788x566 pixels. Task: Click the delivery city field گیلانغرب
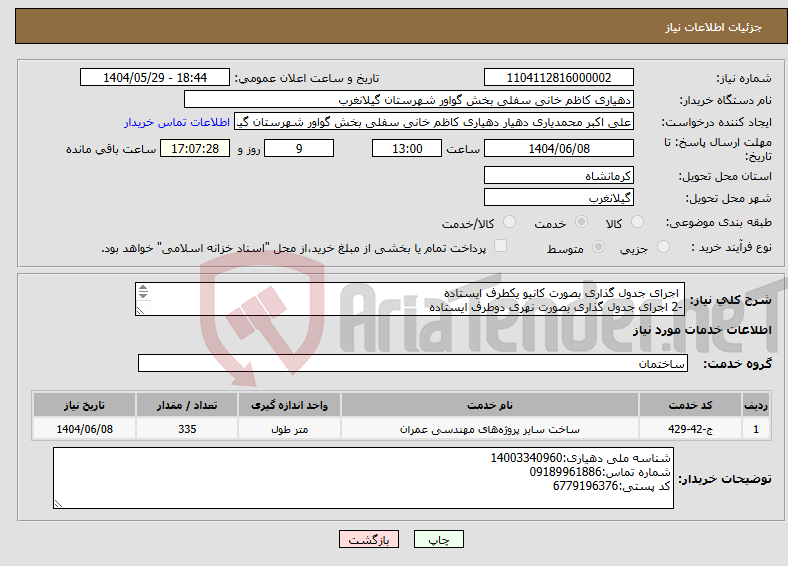pos(559,198)
